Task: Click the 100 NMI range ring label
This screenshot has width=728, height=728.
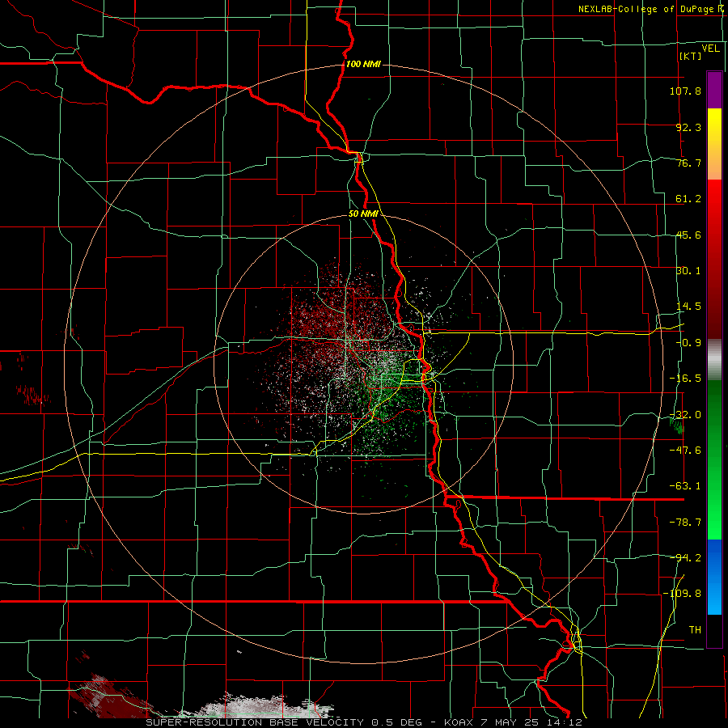Action: pos(363,64)
